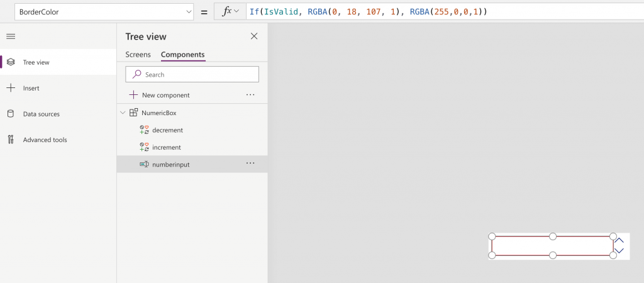644x283 pixels.
Task: Click the hamburger menu icon
Action: (x=11, y=36)
